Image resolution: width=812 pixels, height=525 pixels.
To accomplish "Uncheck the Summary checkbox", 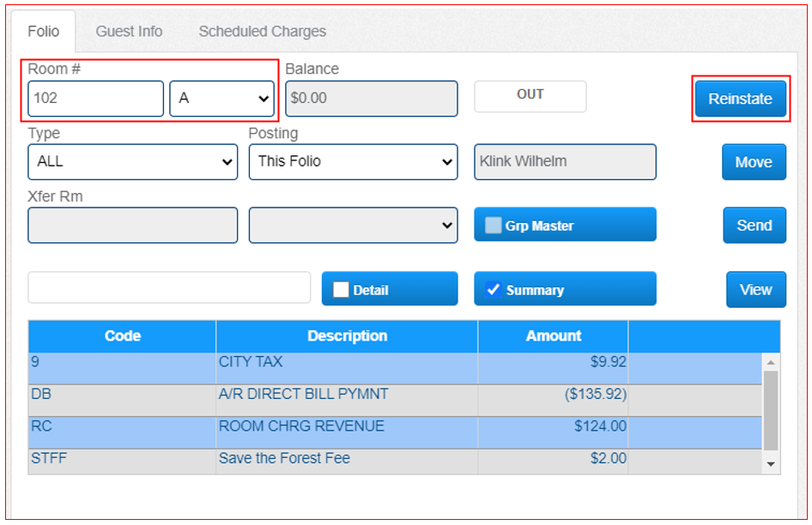I will [x=493, y=290].
